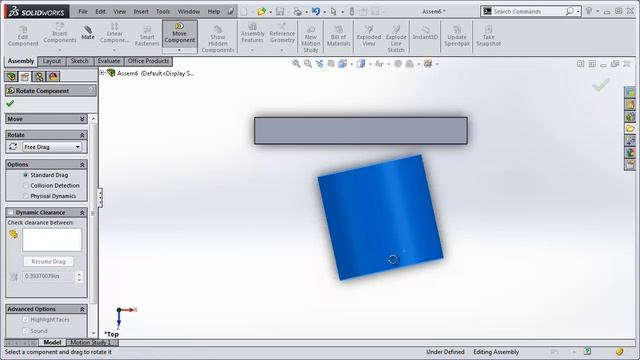Click the Edit Component tool
Viewport: 640px width, 360px height.
[x=23, y=36]
